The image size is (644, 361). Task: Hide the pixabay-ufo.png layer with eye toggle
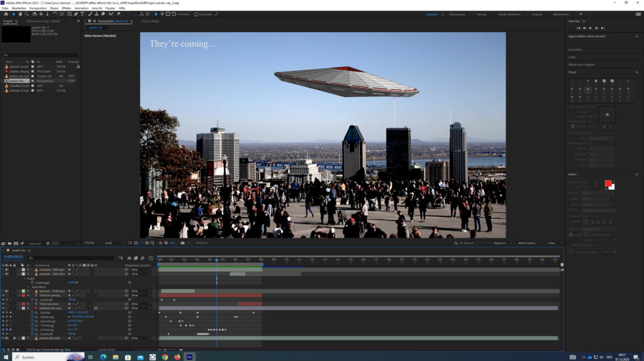click(4, 308)
